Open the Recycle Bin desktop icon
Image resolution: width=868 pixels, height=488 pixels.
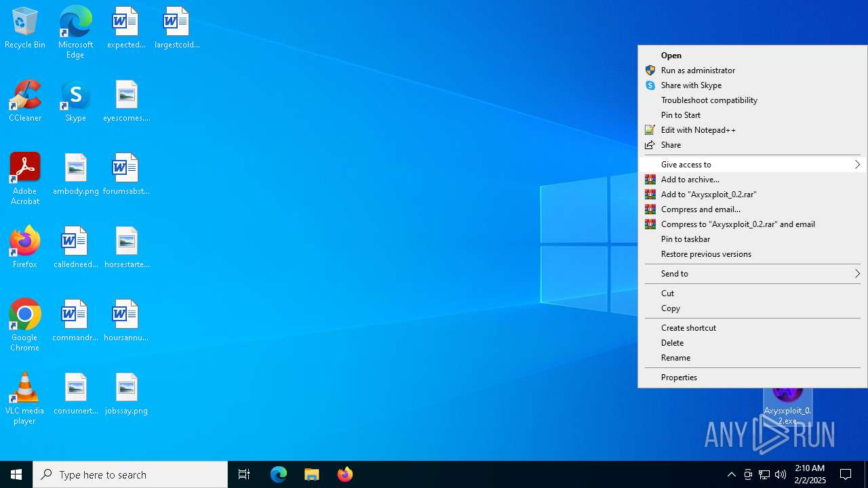pos(25,28)
